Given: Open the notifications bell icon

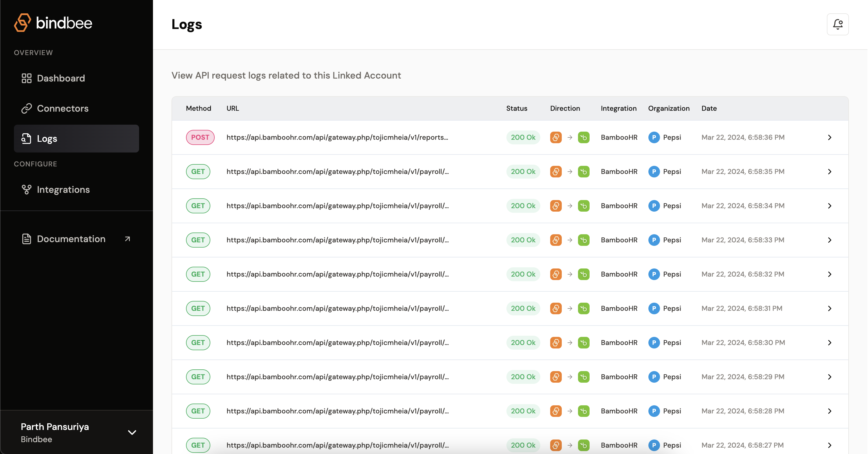Looking at the screenshot, I should [x=838, y=24].
